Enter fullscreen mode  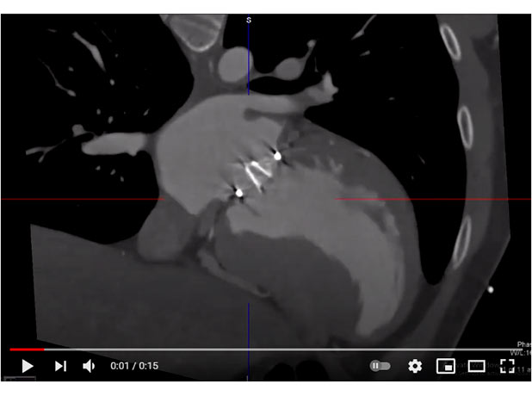pyautogui.click(x=507, y=366)
